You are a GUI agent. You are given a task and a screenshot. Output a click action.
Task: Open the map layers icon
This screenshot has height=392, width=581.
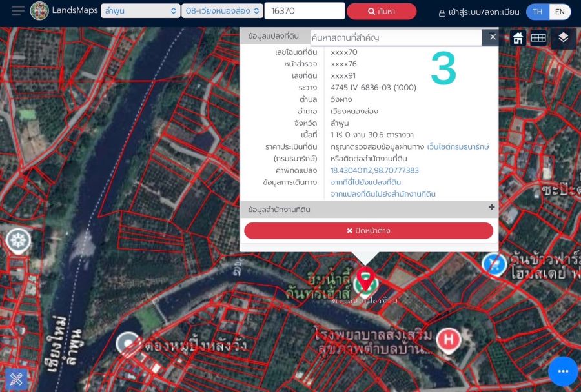coord(564,38)
